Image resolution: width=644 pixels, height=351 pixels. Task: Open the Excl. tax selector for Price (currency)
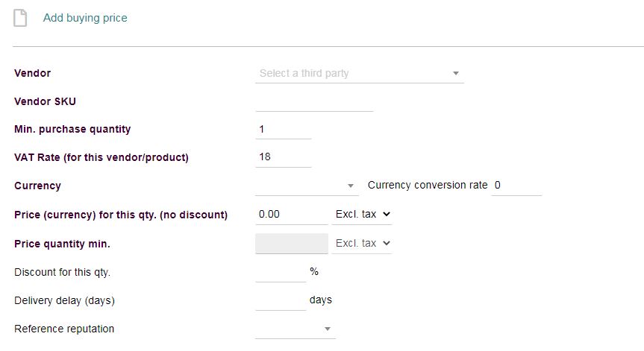tap(362, 215)
